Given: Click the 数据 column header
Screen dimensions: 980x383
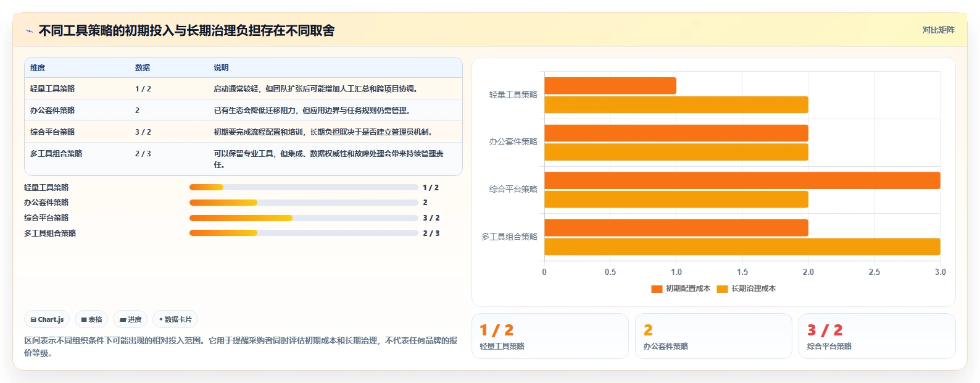Looking at the screenshot, I should (x=143, y=68).
